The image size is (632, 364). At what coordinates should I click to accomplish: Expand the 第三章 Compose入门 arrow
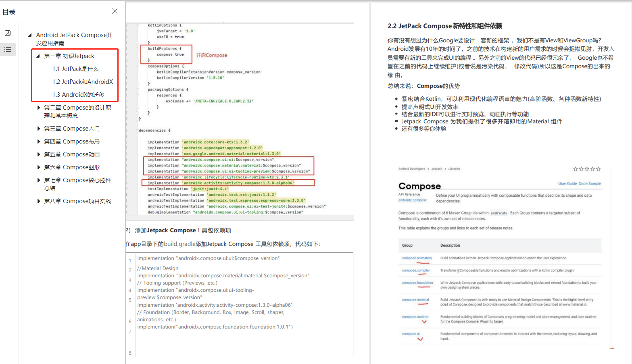(38, 129)
